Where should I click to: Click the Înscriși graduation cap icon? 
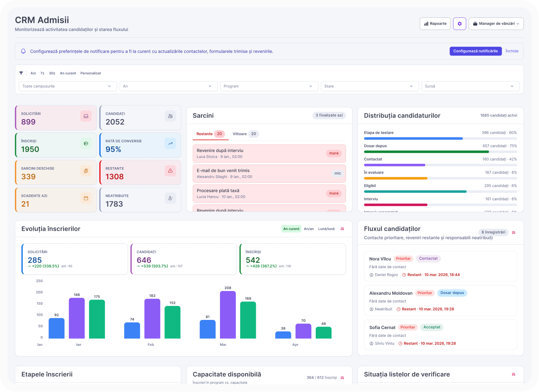click(86, 143)
